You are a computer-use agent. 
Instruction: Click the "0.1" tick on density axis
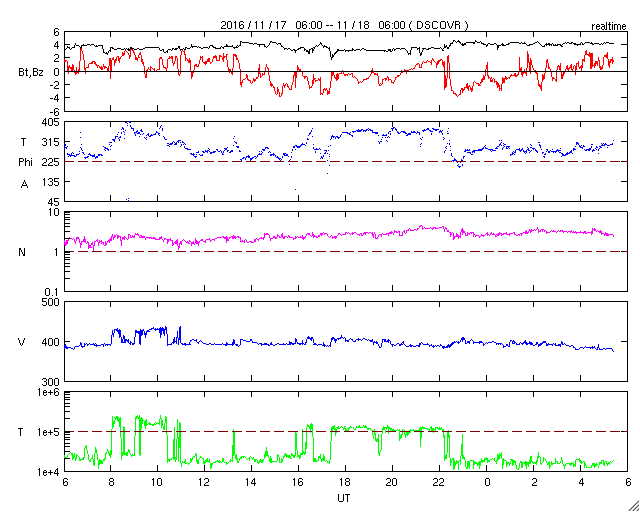[x=52, y=292]
